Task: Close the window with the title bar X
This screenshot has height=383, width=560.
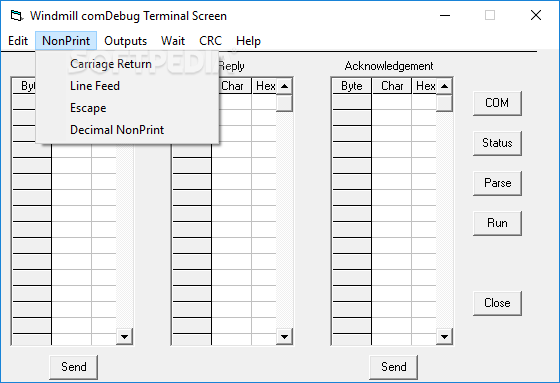Action: coord(536,15)
